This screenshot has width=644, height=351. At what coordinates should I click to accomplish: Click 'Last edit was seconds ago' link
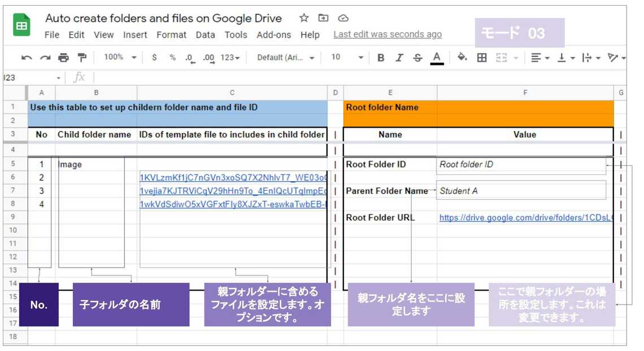(388, 34)
